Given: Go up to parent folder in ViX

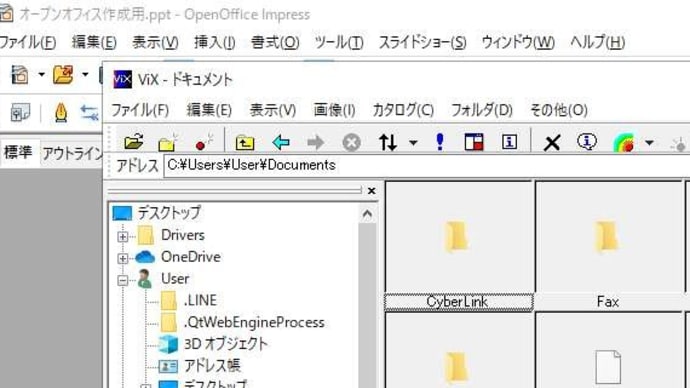Looking at the screenshot, I should pos(245,143).
